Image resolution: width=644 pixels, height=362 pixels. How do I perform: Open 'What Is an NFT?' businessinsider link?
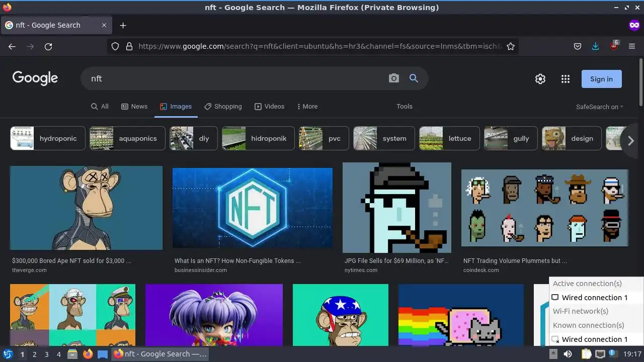[x=237, y=261]
